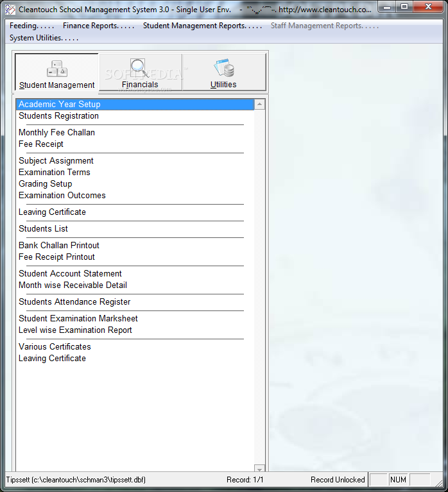Click the Tipssett dbf path in status bar
Image resolution: width=448 pixels, height=492 pixels.
[x=76, y=480]
